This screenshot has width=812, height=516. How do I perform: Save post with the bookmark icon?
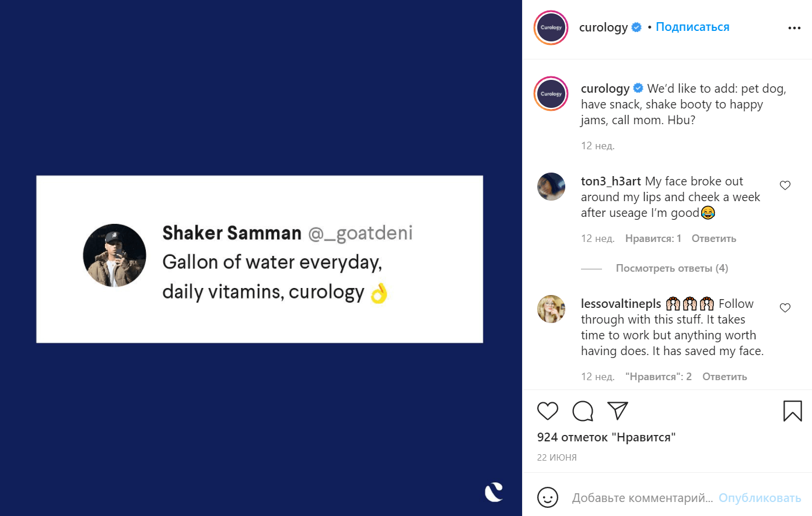792,411
